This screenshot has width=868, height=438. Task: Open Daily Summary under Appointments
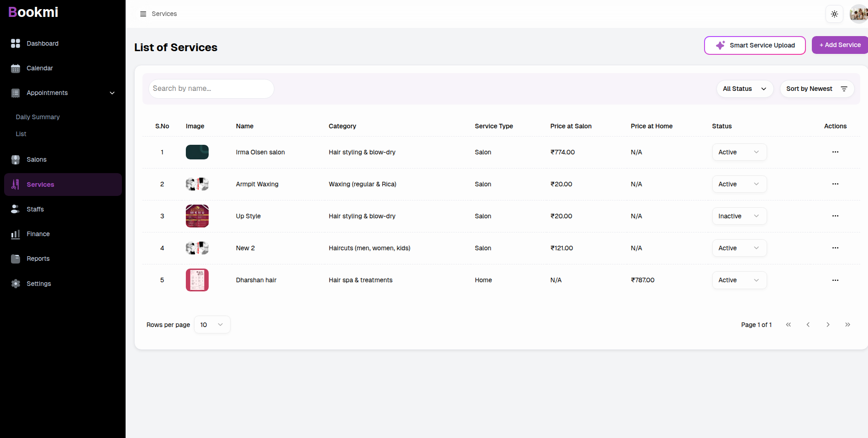(x=37, y=117)
